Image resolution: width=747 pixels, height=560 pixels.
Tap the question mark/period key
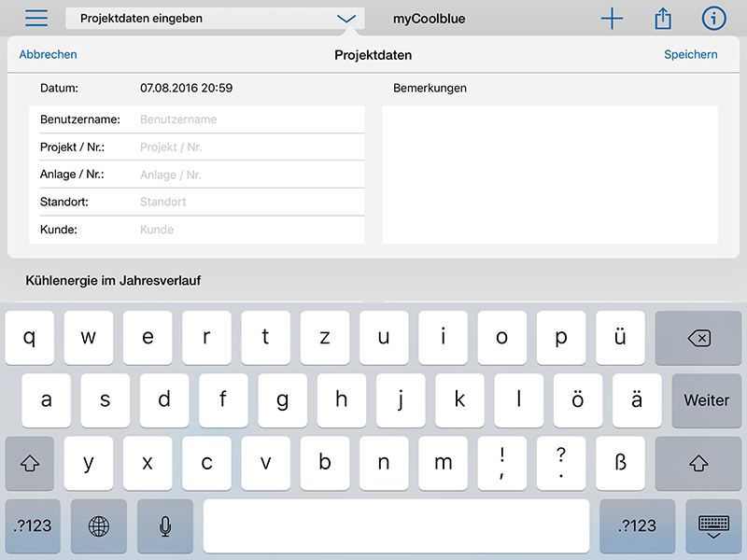click(x=561, y=463)
